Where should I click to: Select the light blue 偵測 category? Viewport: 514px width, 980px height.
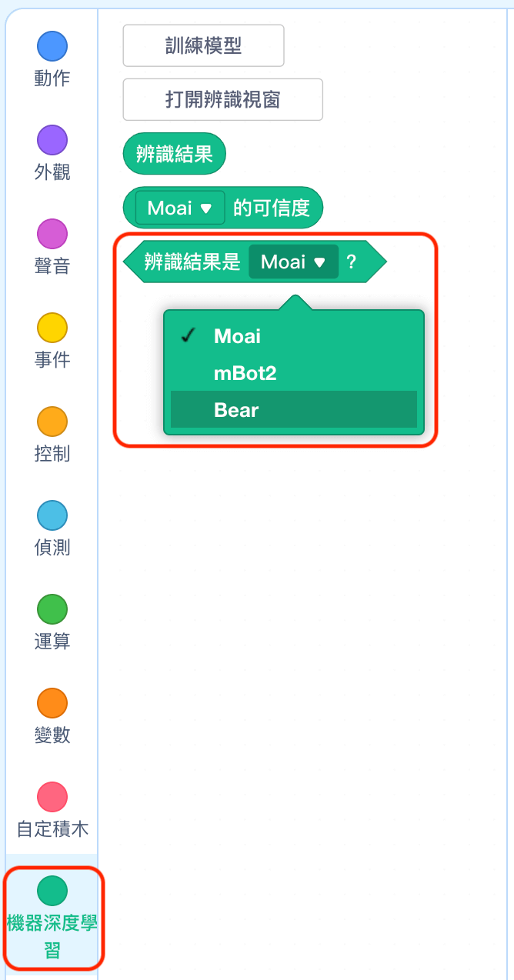click(52, 516)
